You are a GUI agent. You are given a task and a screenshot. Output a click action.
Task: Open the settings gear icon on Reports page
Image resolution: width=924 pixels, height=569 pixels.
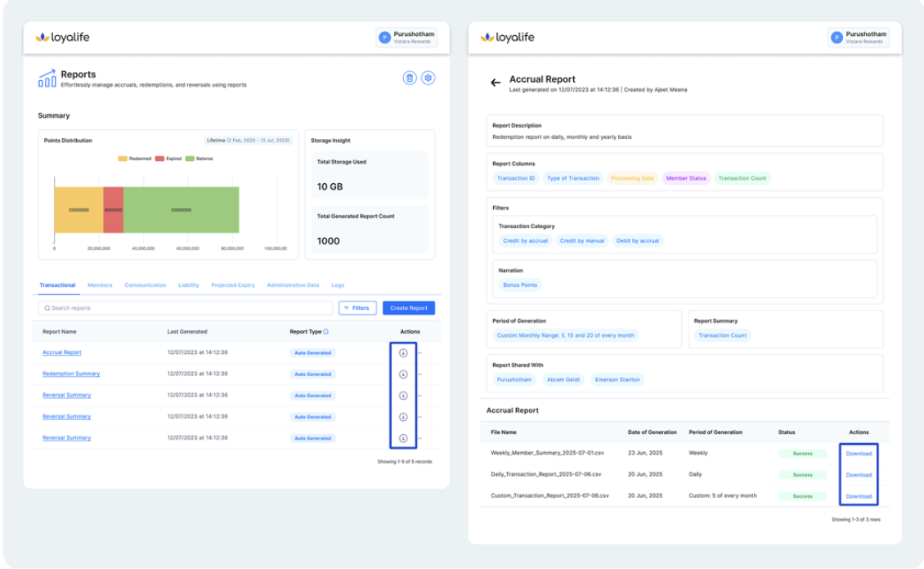coord(428,78)
